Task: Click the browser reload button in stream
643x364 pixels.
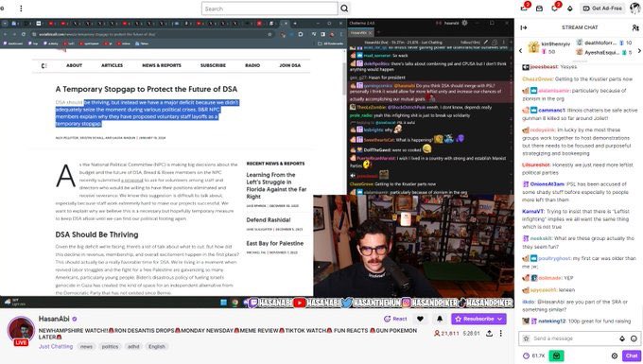Action: [24, 34]
